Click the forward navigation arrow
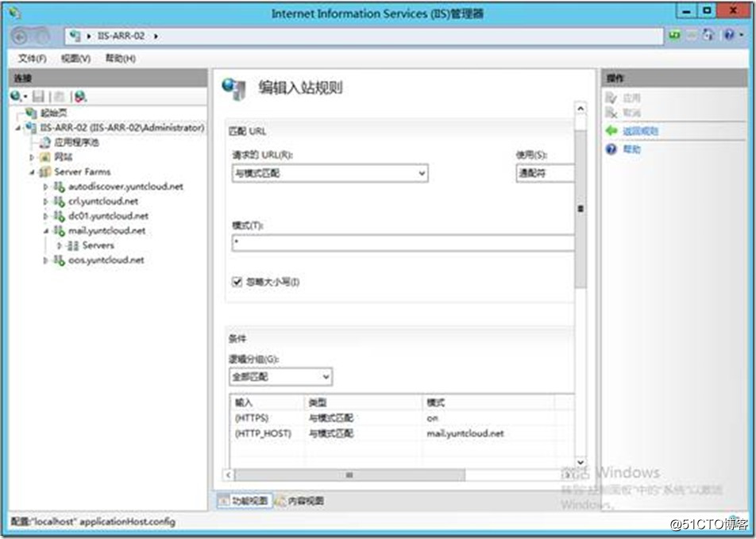 [42, 37]
